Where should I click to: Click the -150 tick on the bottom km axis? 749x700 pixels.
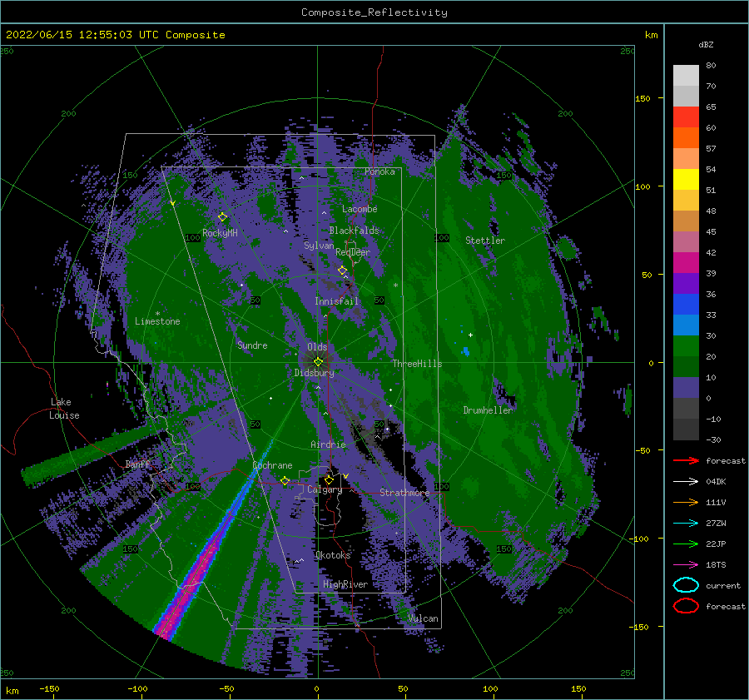(50, 688)
